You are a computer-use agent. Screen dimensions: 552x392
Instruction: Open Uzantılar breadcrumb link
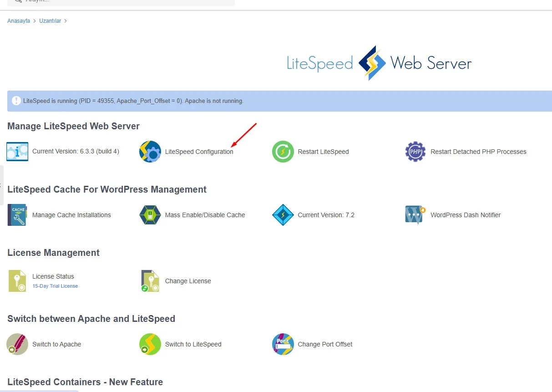click(x=50, y=21)
